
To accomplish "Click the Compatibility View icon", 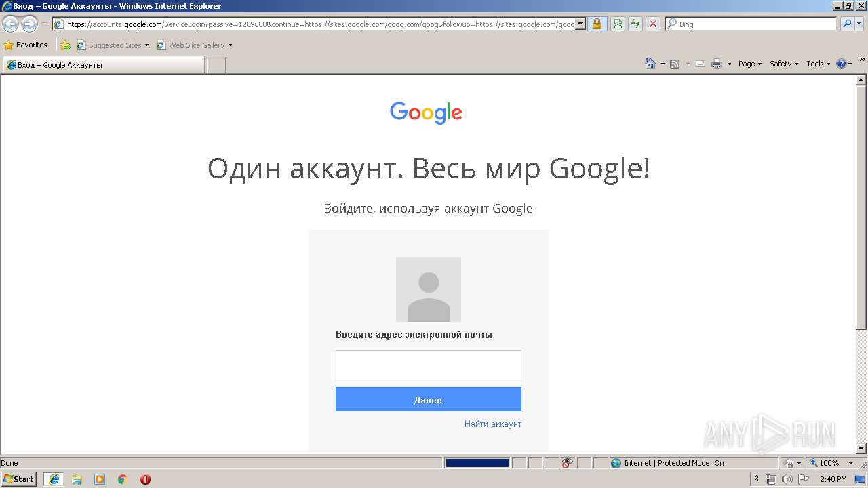I will [618, 24].
